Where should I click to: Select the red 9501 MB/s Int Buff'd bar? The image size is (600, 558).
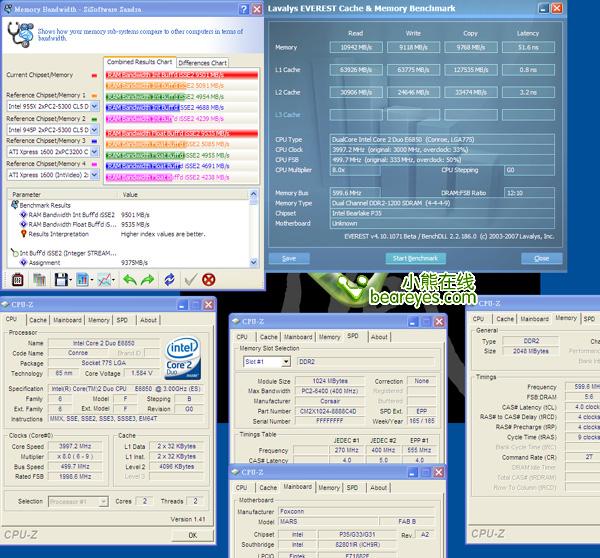click(182, 75)
